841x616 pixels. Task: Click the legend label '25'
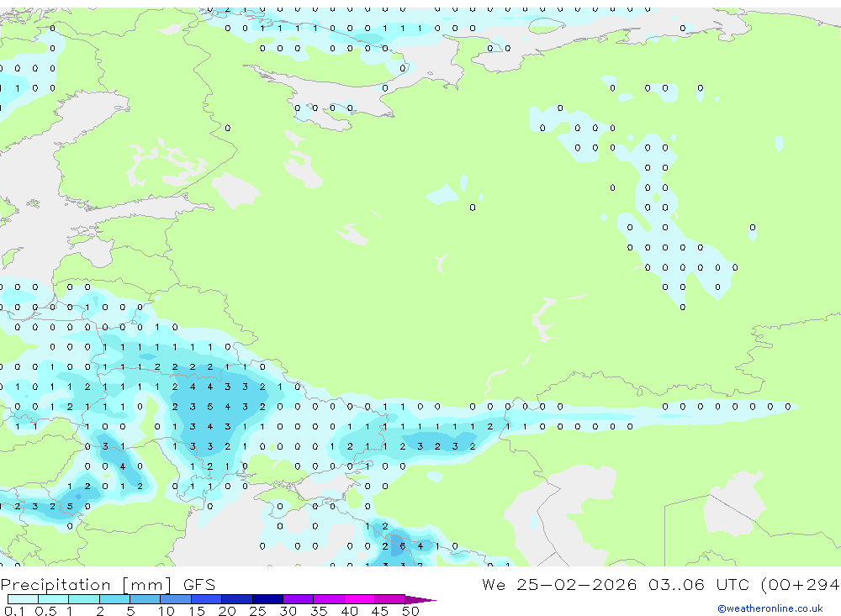click(x=257, y=611)
